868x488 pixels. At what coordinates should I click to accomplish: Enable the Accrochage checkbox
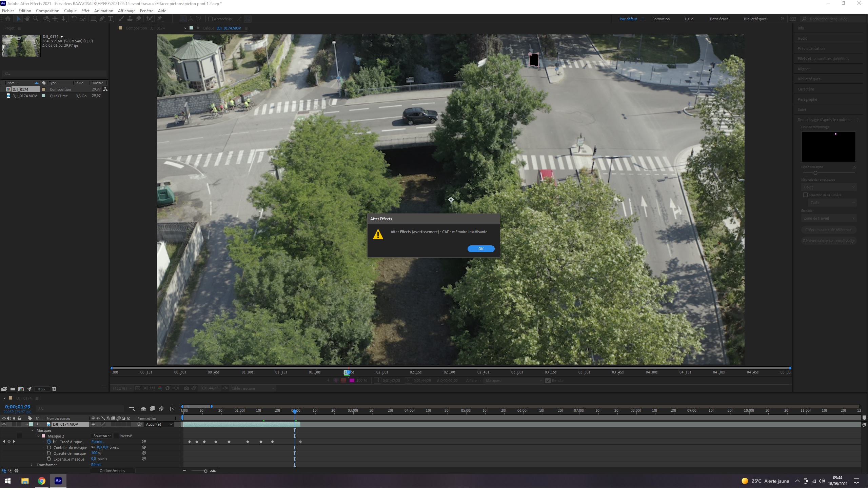[211, 19]
